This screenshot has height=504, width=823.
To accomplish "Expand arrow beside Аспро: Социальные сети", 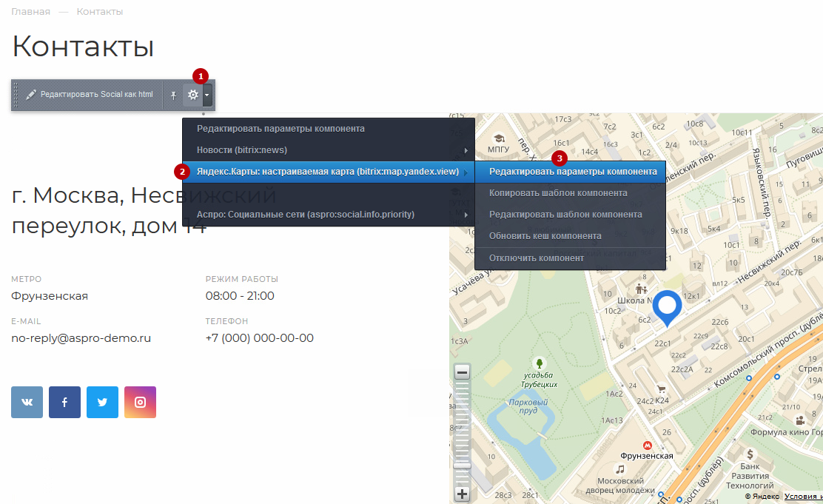I will 466,215.
